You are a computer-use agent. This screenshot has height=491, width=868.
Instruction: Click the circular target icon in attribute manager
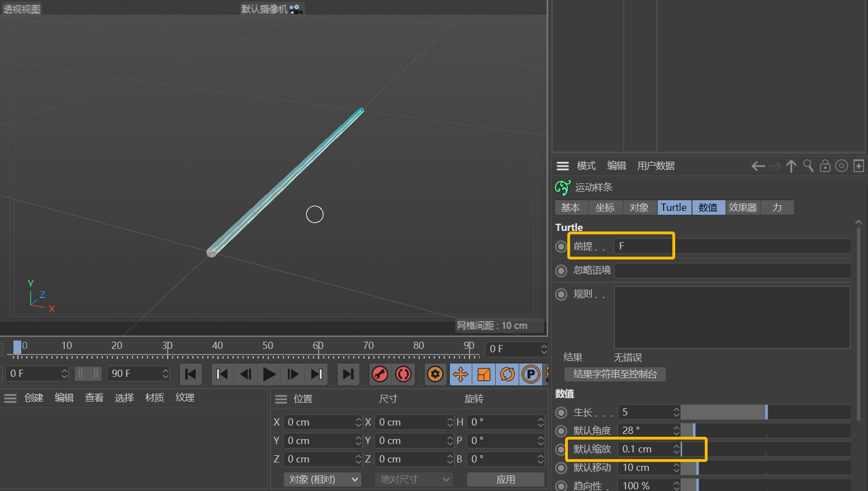[x=842, y=166]
